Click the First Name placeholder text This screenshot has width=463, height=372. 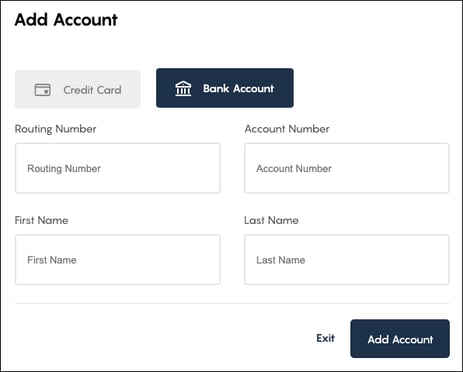(52, 260)
